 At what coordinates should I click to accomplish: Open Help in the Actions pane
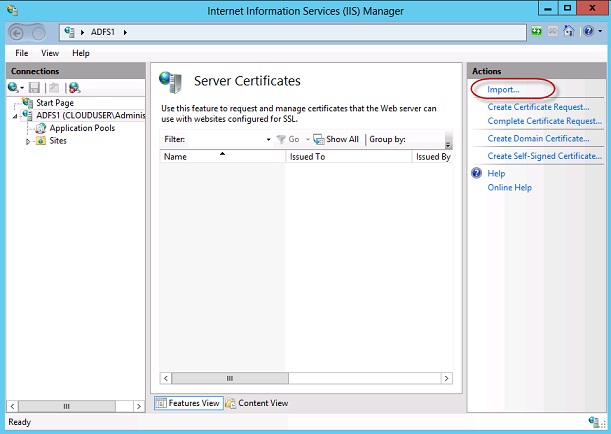point(496,173)
